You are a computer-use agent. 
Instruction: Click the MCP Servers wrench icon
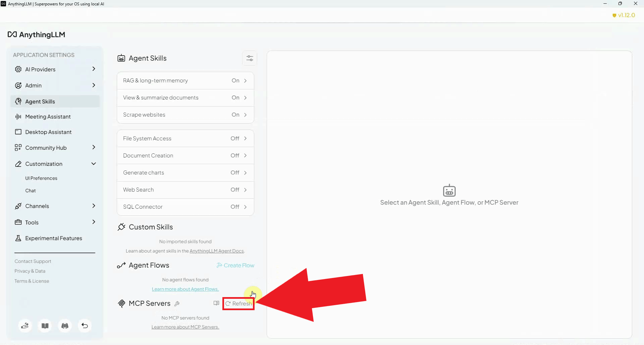coord(177,303)
